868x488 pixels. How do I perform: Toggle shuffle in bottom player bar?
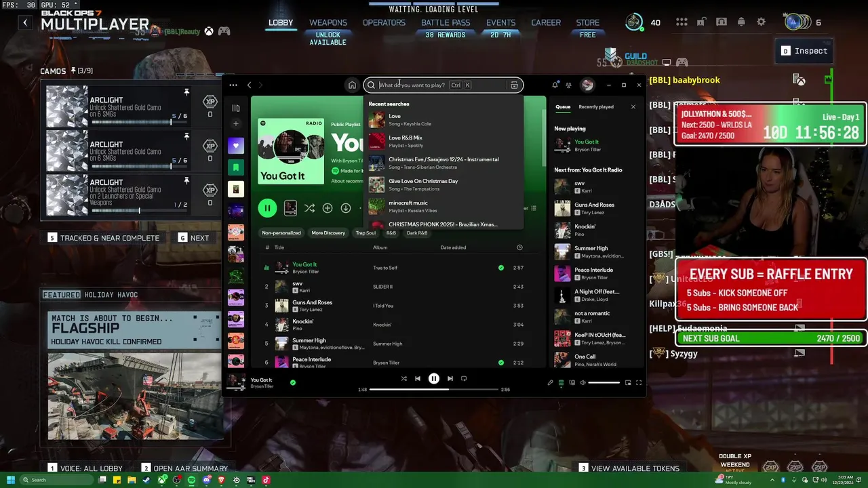(x=404, y=379)
